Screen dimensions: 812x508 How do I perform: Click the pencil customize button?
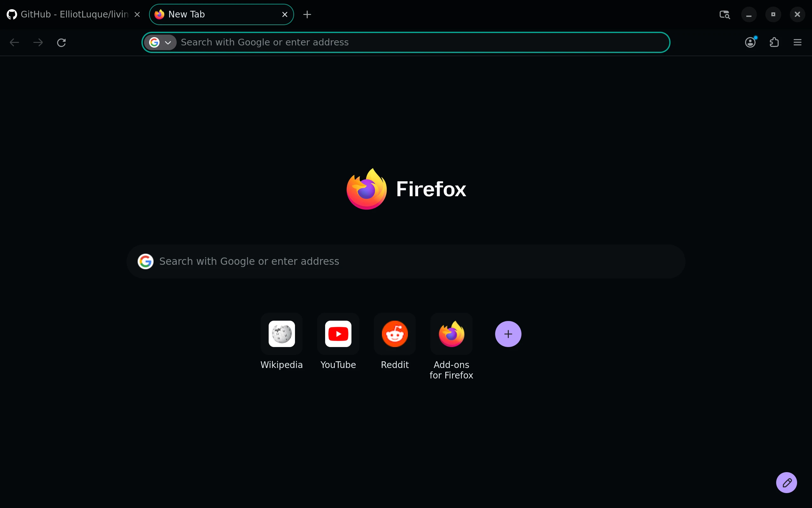pos(787,483)
